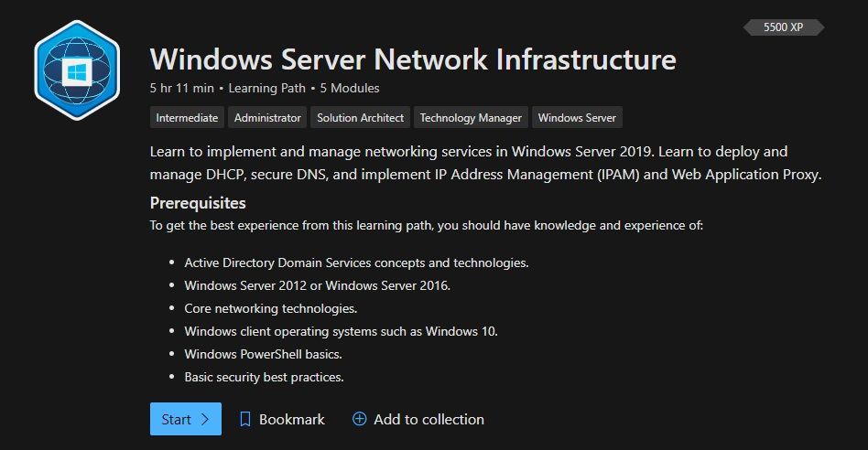Select the Solution Architect tag
This screenshot has height=450, width=868.
click(361, 118)
